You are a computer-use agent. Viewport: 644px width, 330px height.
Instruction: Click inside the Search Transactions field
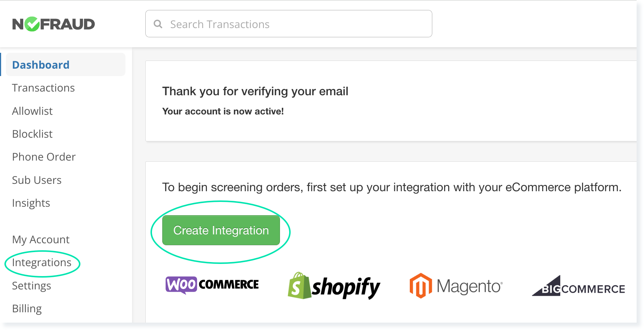288,24
